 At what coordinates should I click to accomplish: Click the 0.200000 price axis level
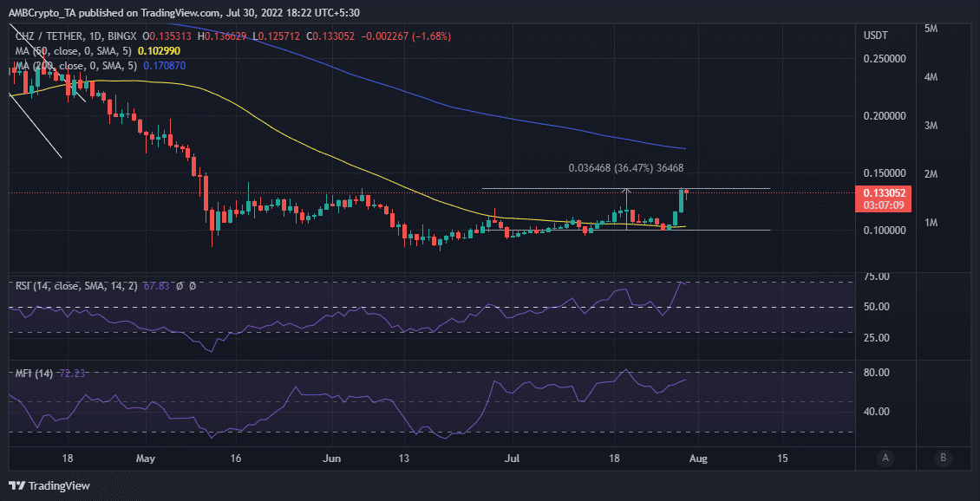tap(884, 116)
